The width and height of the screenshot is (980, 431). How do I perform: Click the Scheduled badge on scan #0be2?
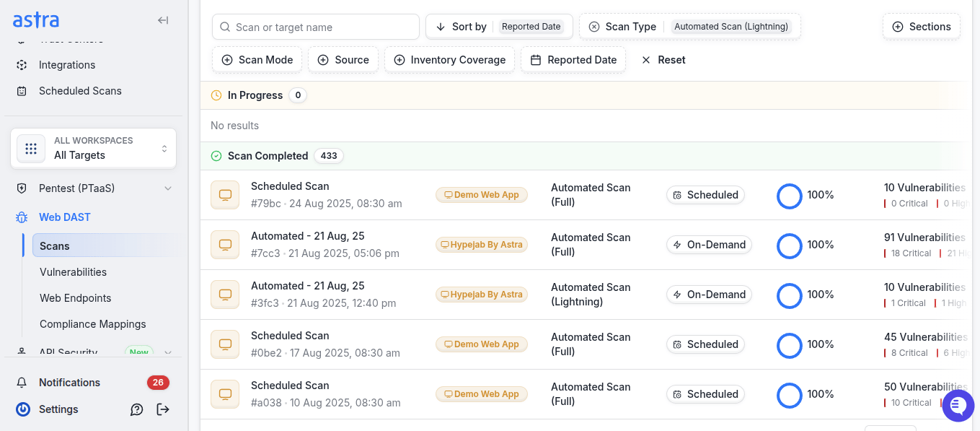pyautogui.click(x=705, y=344)
